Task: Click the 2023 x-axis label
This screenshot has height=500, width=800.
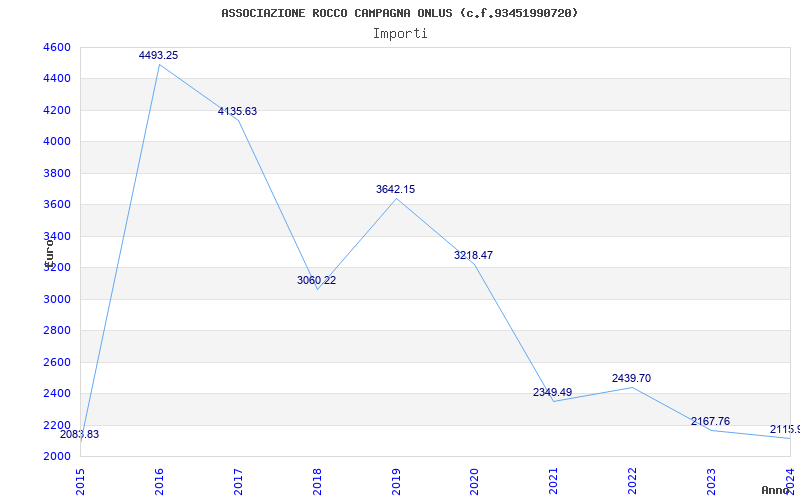Action: [711, 481]
